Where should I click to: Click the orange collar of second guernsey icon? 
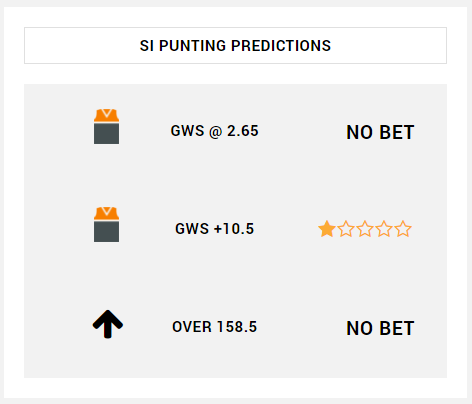point(106,213)
